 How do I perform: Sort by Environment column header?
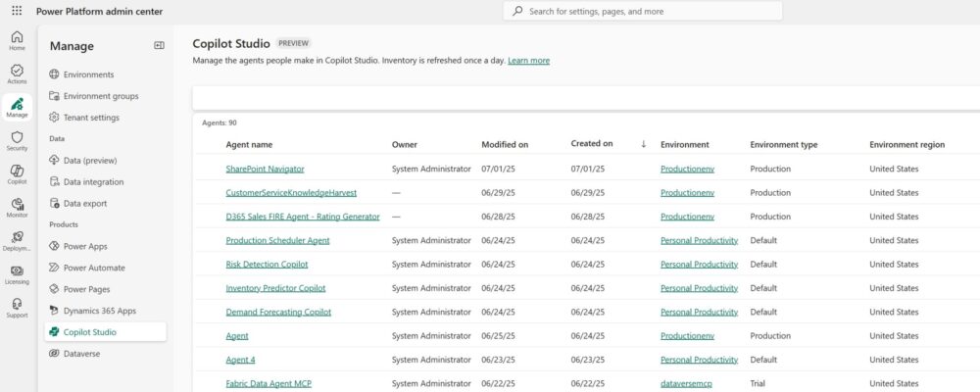[x=685, y=144]
